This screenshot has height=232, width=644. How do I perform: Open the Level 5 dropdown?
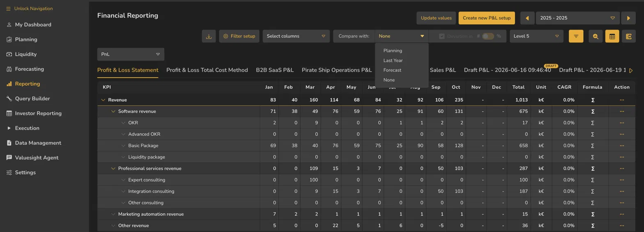[537, 36]
